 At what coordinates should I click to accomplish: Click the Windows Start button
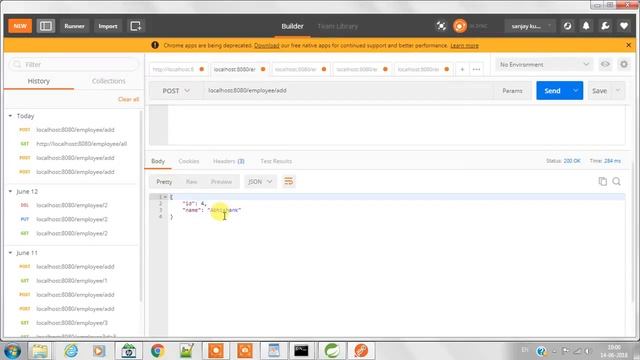click(x=12, y=351)
